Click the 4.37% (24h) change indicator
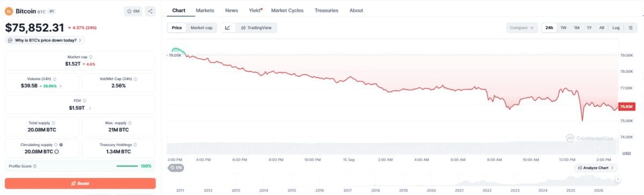This screenshot has height=195, width=644. [82, 28]
